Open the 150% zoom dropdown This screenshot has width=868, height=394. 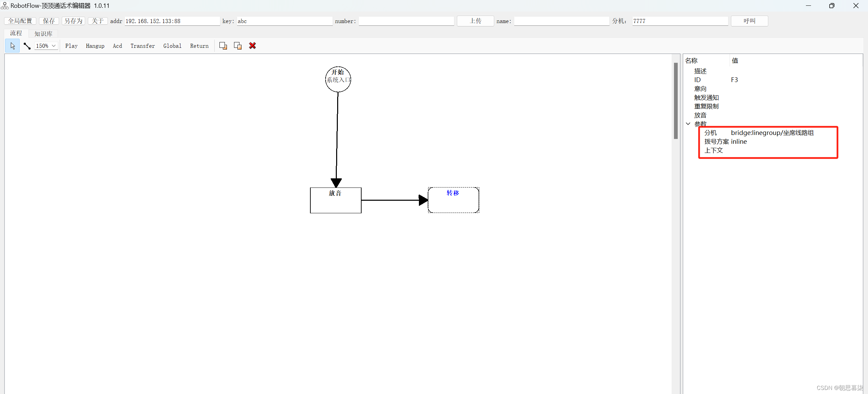53,46
